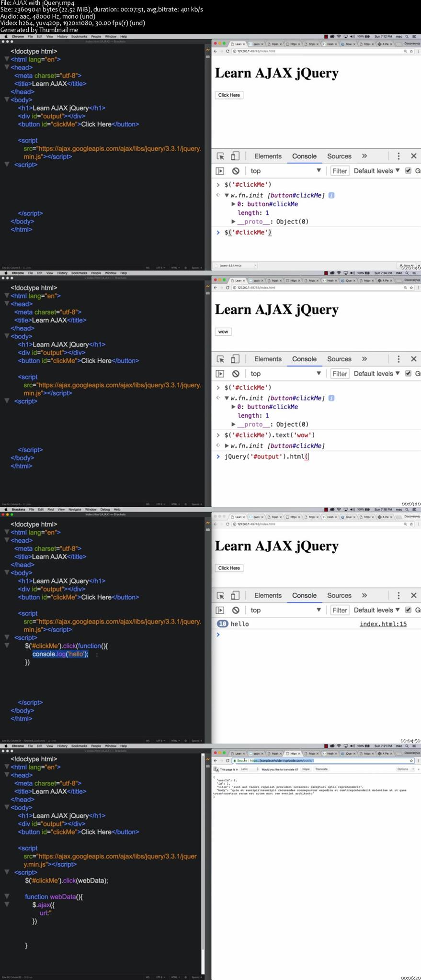Image resolution: width=421 pixels, height=980 pixels.
Task: Click the 10 repeat-count badge beside hello
Action: click(222, 624)
